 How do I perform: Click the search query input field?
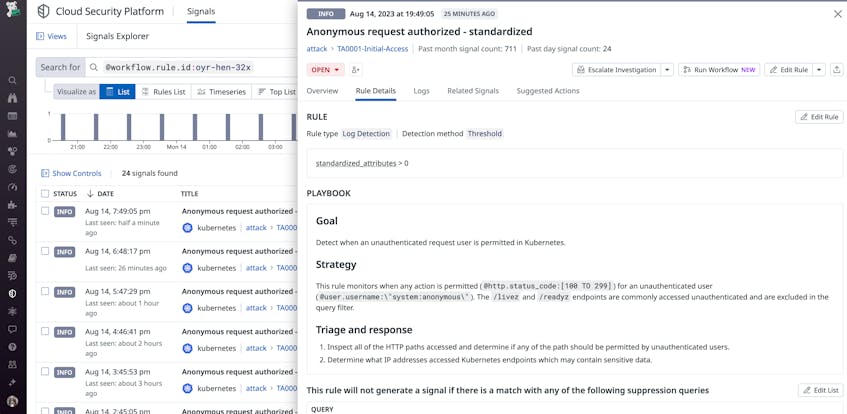(192, 68)
